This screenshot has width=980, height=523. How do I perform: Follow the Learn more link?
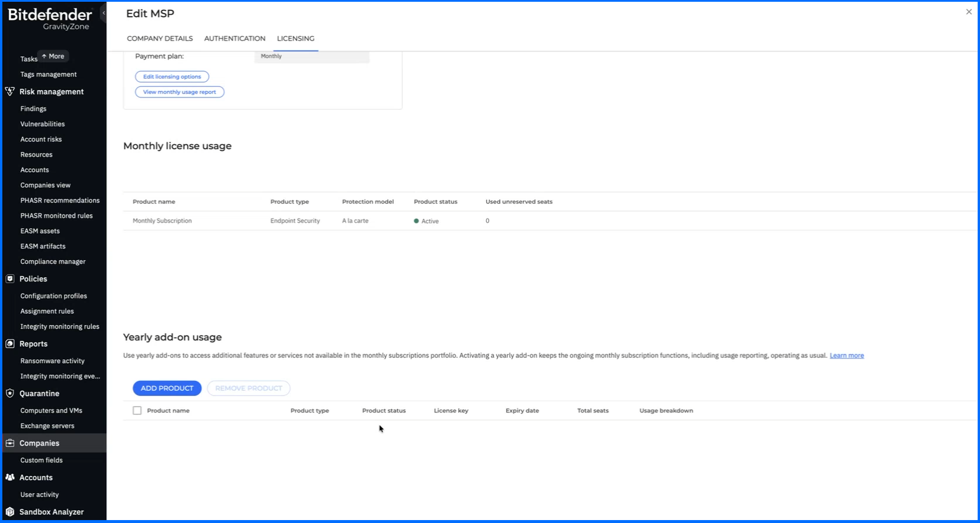(x=846, y=356)
